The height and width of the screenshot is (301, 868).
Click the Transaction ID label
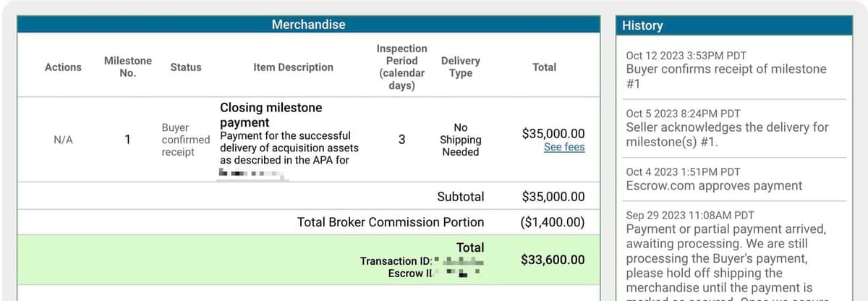[x=396, y=261]
